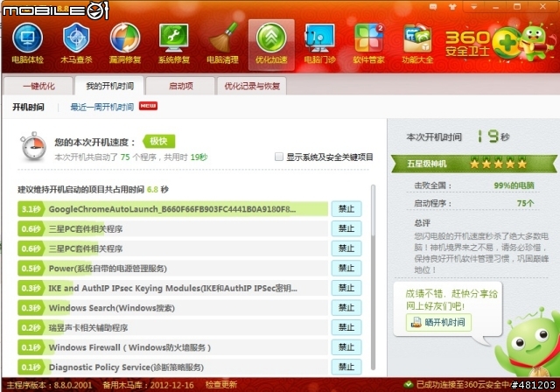Image resolution: width=560 pixels, height=392 pixels.
Task: Click 禁止 for Windows Search row
Action: click(x=346, y=308)
